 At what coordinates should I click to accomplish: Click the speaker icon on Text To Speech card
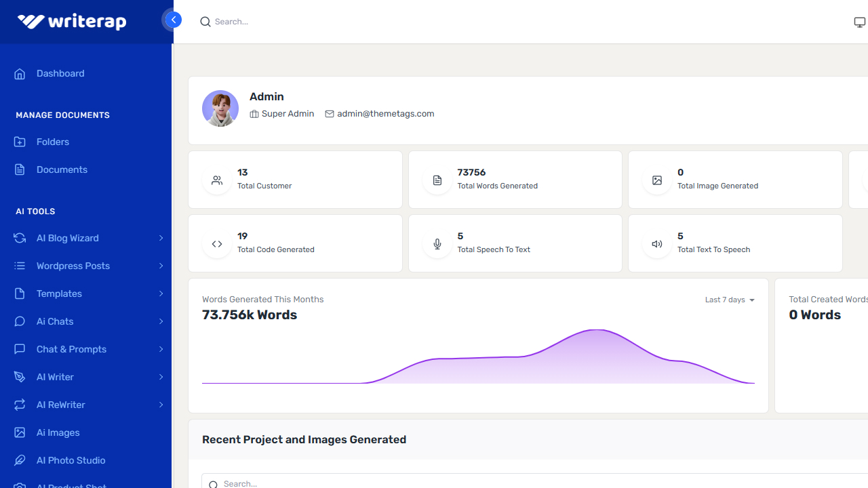coord(656,243)
